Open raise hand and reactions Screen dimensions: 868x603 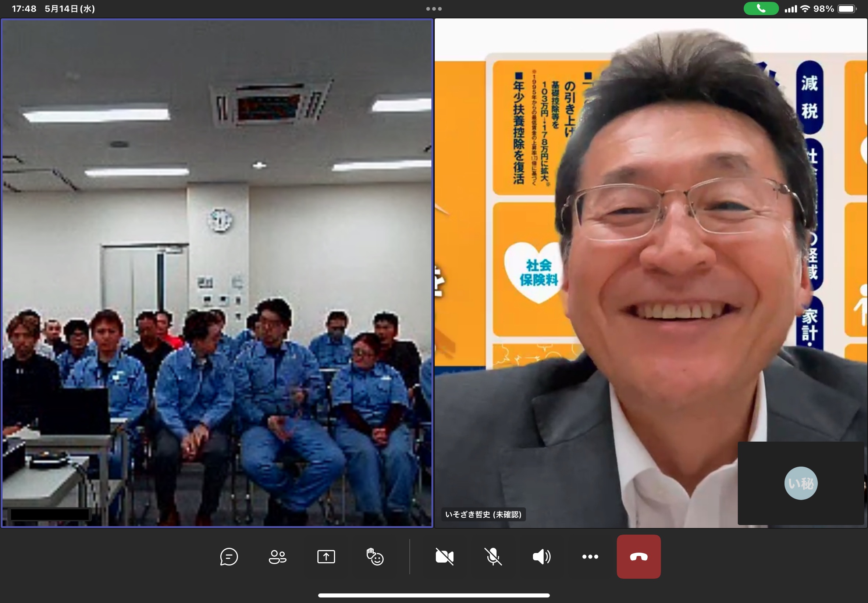click(375, 557)
